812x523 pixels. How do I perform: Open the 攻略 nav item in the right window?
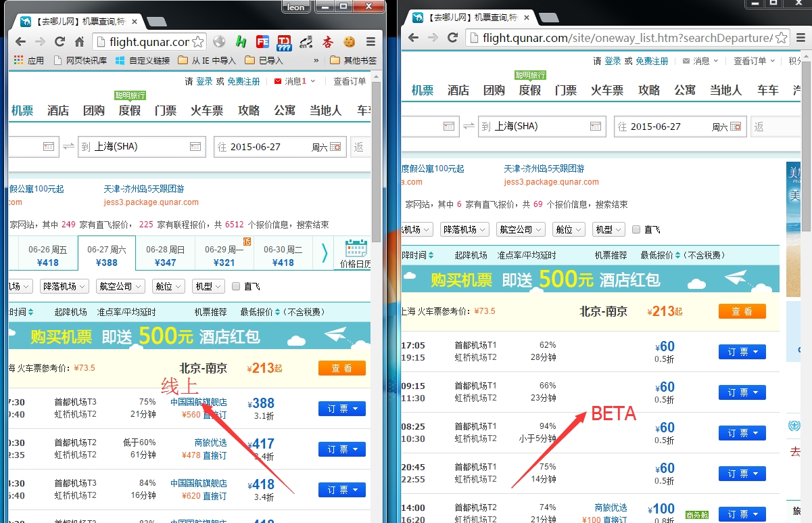[x=649, y=90]
